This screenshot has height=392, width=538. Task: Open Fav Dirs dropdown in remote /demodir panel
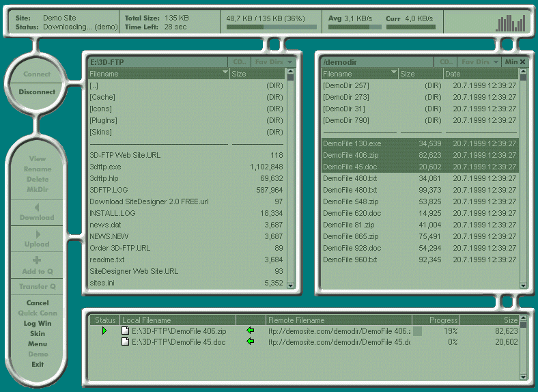[x=479, y=61]
